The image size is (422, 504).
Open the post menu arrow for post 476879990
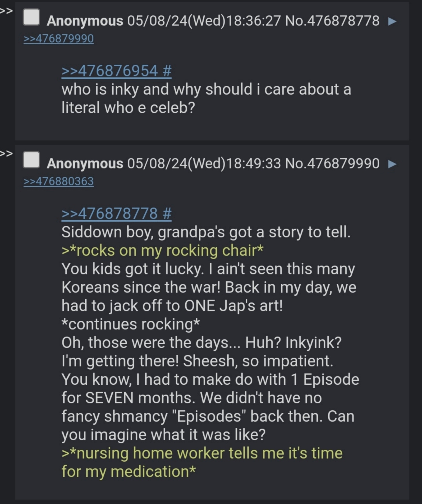click(x=392, y=164)
